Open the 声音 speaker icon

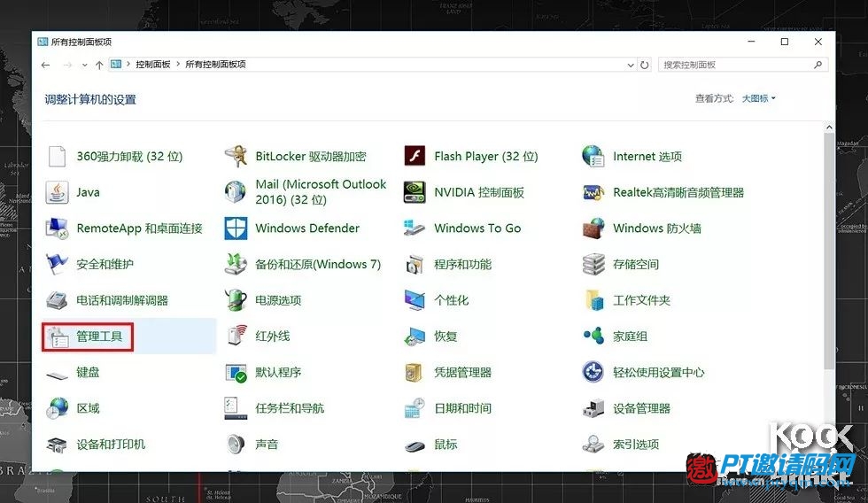click(236, 445)
